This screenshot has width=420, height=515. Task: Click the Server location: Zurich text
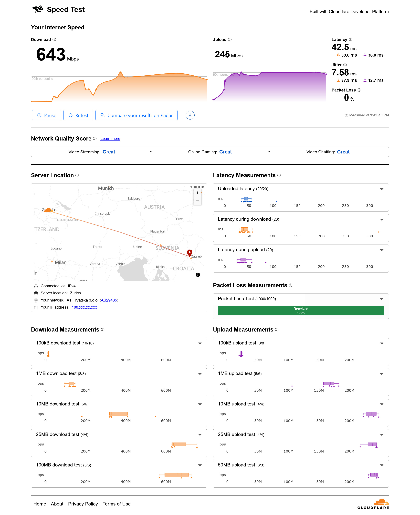tap(61, 293)
